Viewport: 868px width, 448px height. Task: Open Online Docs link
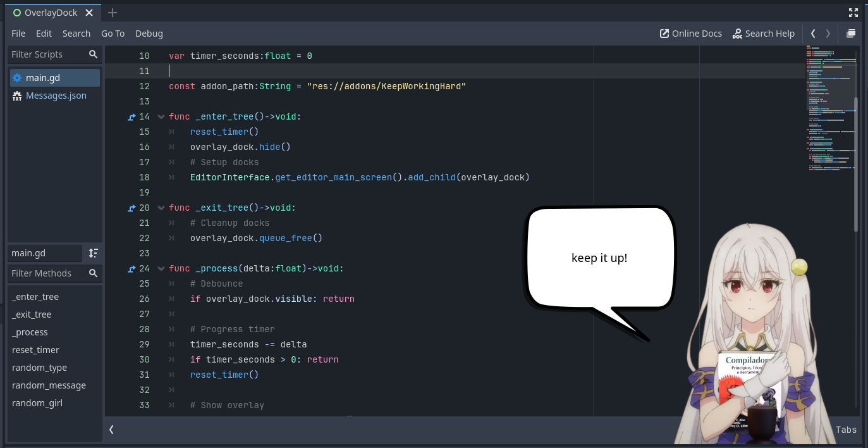tap(690, 34)
